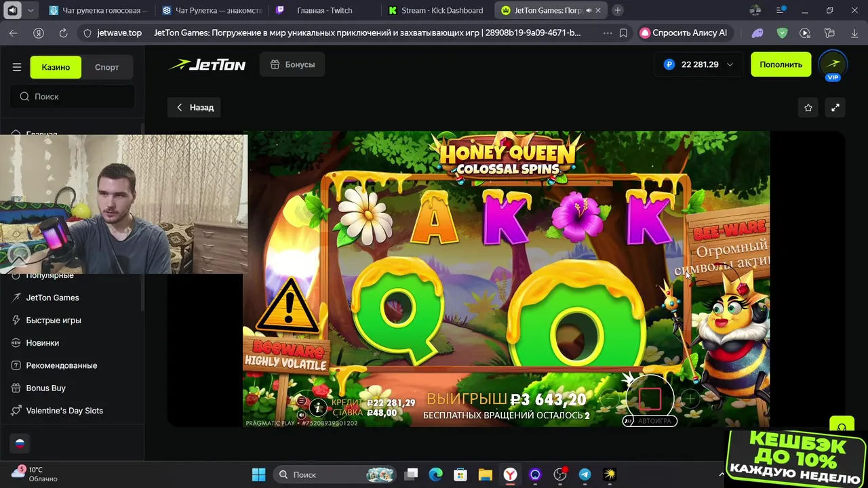Viewport: 868px width, 488px height.
Task: Click Спросить Алису AI button
Action: coord(684,33)
